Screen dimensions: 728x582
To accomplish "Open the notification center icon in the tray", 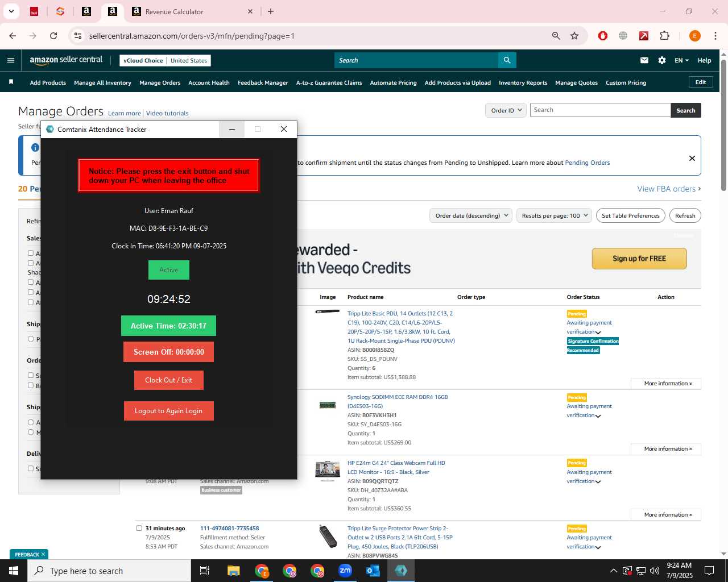I will coord(709,571).
